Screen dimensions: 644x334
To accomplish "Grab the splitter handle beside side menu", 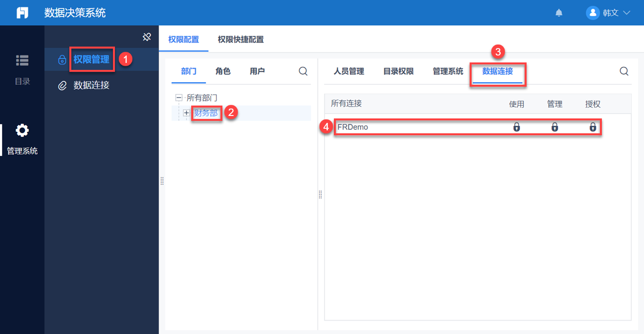I will (x=162, y=181).
